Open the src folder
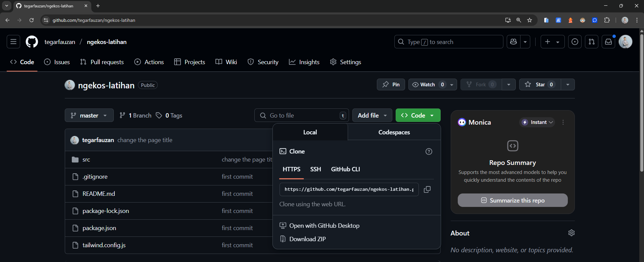 pyautogui.click(x=86, y=160)
